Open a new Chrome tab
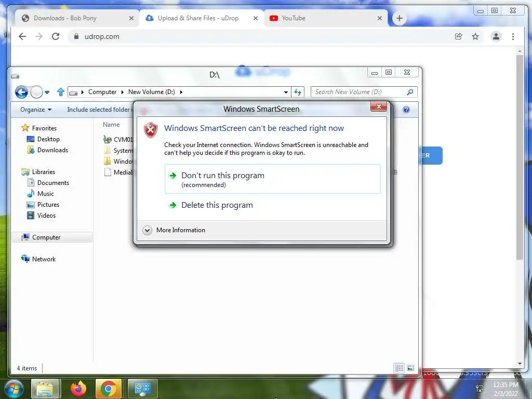532x399 pixels. click(400, 18)
